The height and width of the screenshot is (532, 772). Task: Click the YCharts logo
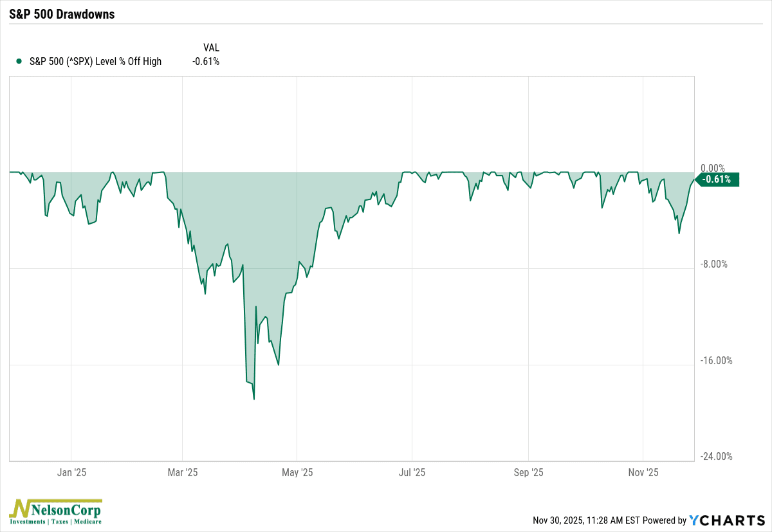(x=726, y=520)
